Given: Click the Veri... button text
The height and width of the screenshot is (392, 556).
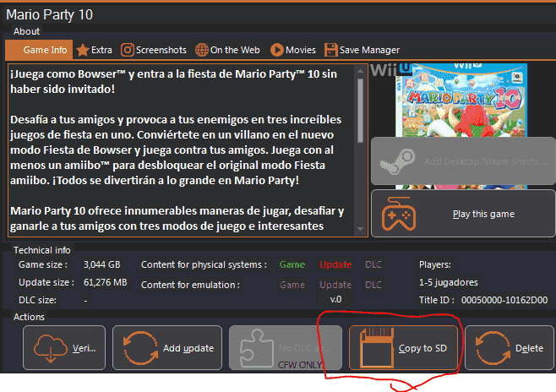Looking at the screenshot, I should [84, 348].
